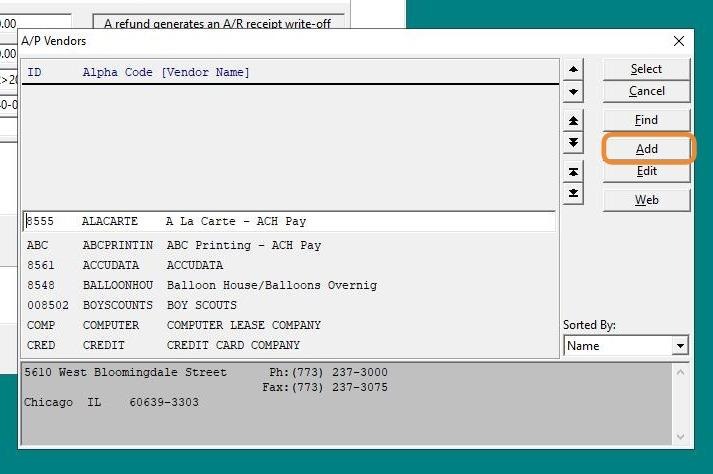This screenshot has height=474, width=713.
Task: Select vendor 8561 ACCUDATA
Action: (289, 265)
